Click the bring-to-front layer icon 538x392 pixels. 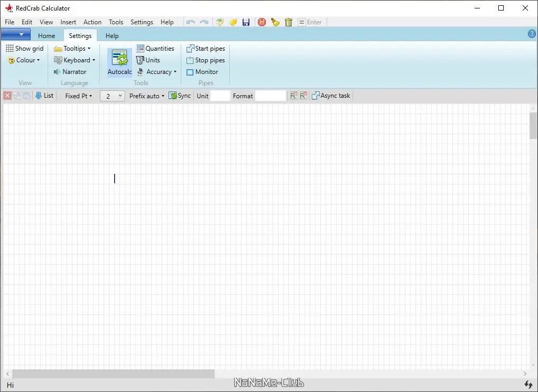pos(17,96)
